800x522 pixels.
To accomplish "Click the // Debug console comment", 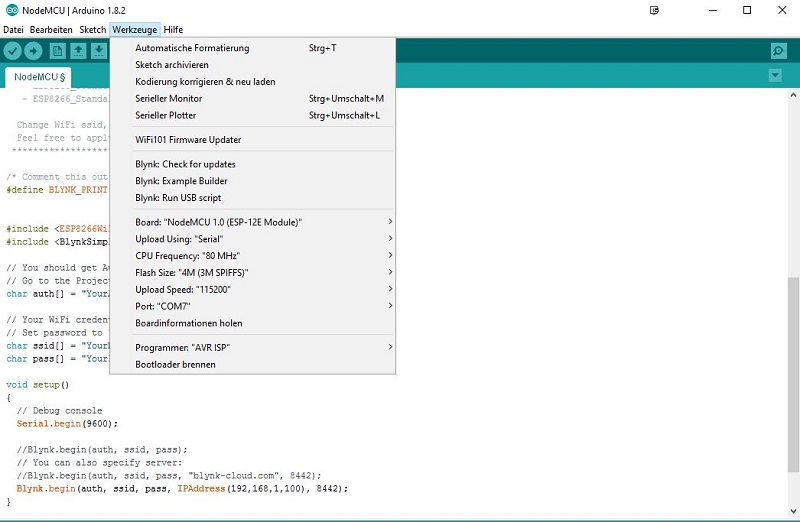I will point(59,410).
